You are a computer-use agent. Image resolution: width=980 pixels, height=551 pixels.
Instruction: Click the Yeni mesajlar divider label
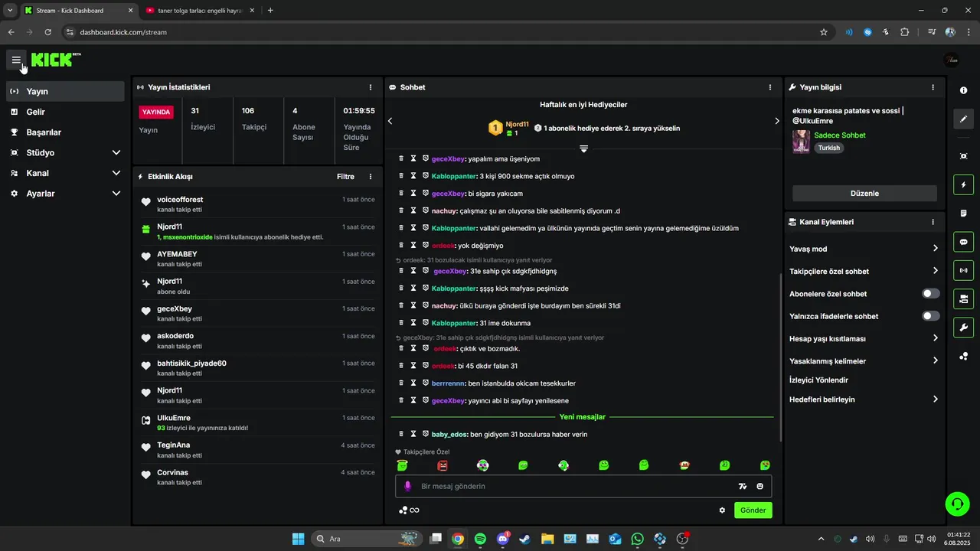pyautogui.click(x=583, y=417)
